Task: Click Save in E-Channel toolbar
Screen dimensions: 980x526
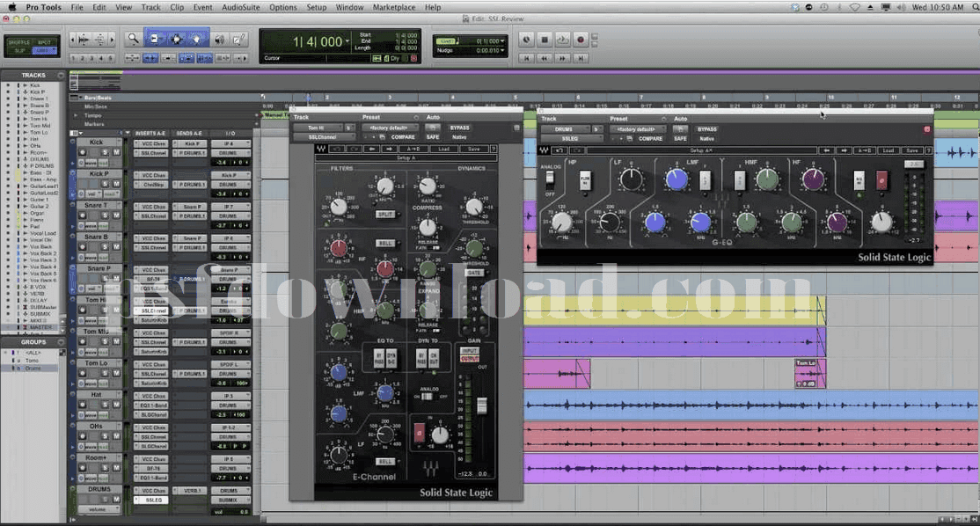Action: 473,150
